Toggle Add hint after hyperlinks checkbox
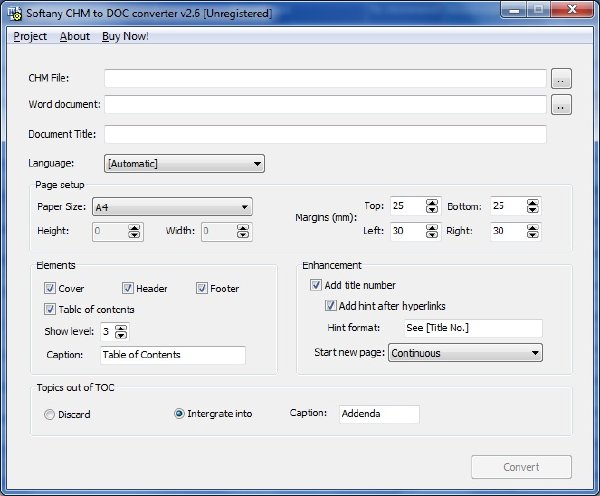The width and height of the screenshot is (600, 496). pyautogui.click(x=331, y=306)
